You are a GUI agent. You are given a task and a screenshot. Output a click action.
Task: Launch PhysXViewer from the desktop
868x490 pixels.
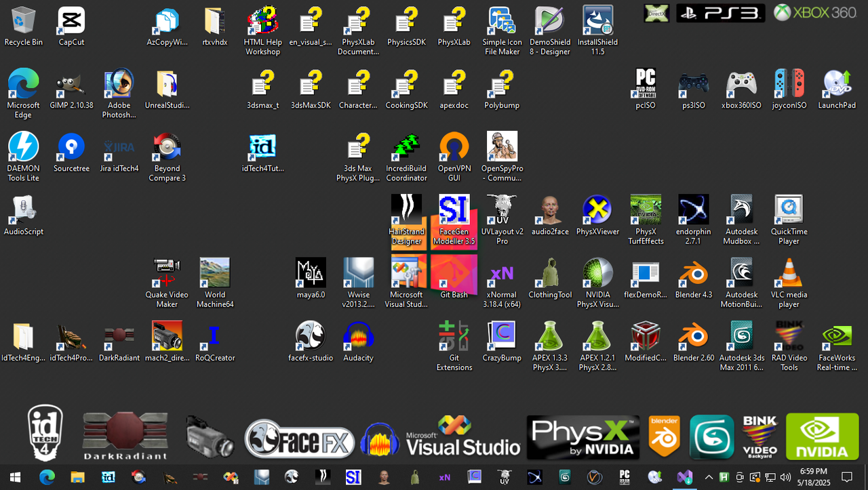[x=597, y=216]
